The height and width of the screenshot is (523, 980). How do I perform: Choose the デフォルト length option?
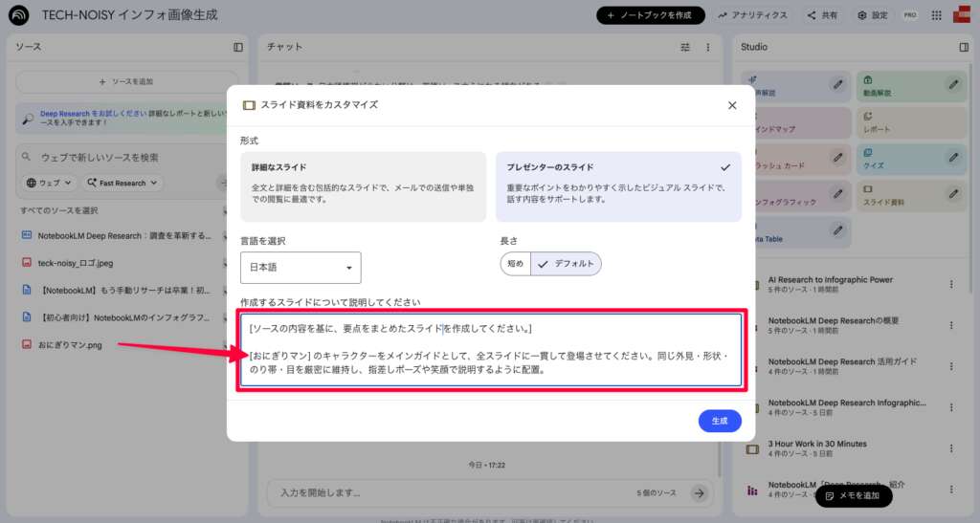[x=567, y=264]
